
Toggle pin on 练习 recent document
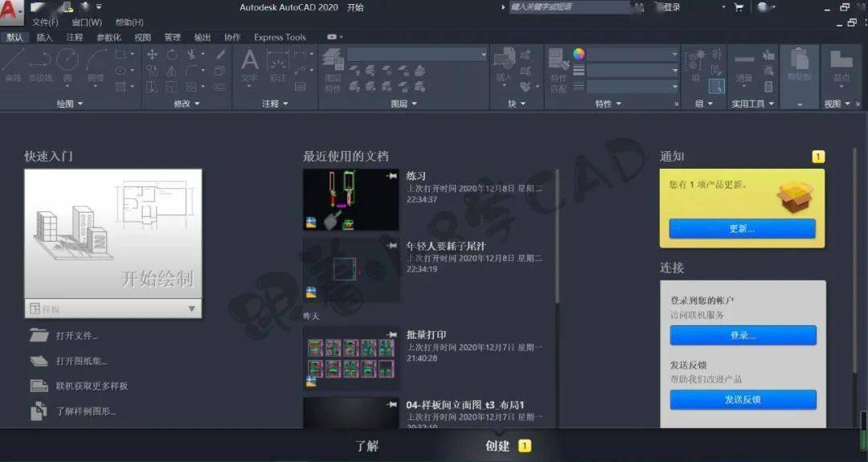tap(392, 176)
